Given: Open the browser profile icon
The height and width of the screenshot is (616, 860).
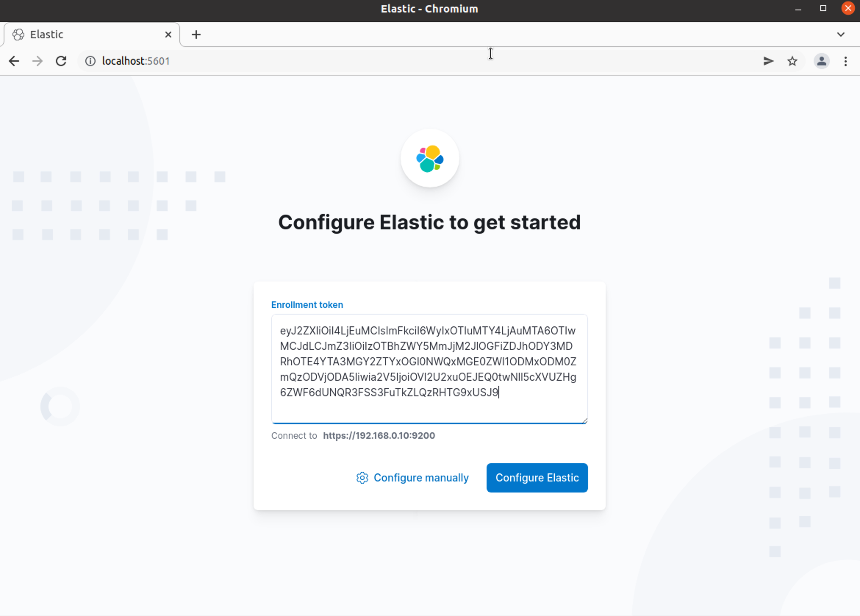Looking at the screenshot, I should pyautogui.click(x=821, y=61).
